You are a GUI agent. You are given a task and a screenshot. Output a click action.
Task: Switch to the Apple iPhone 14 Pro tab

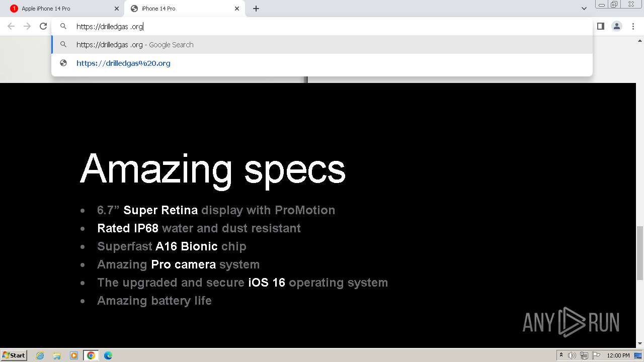point(64,9)
